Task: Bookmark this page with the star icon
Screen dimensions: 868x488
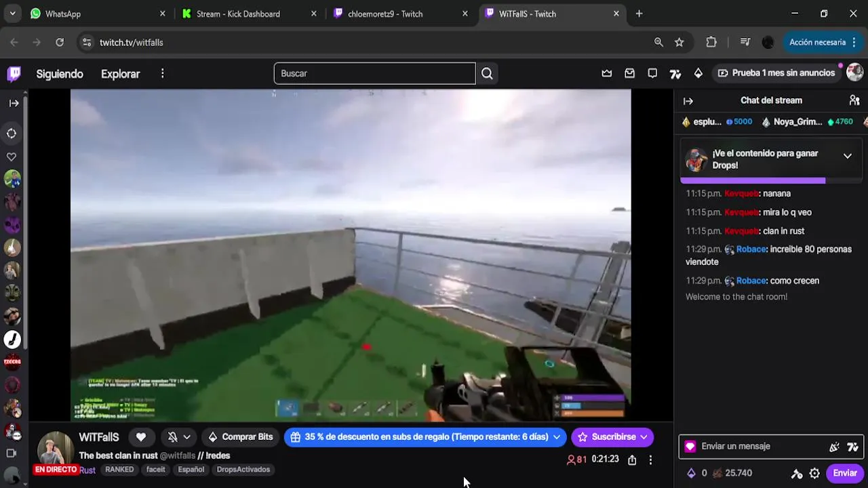Action: pos(679,42)
